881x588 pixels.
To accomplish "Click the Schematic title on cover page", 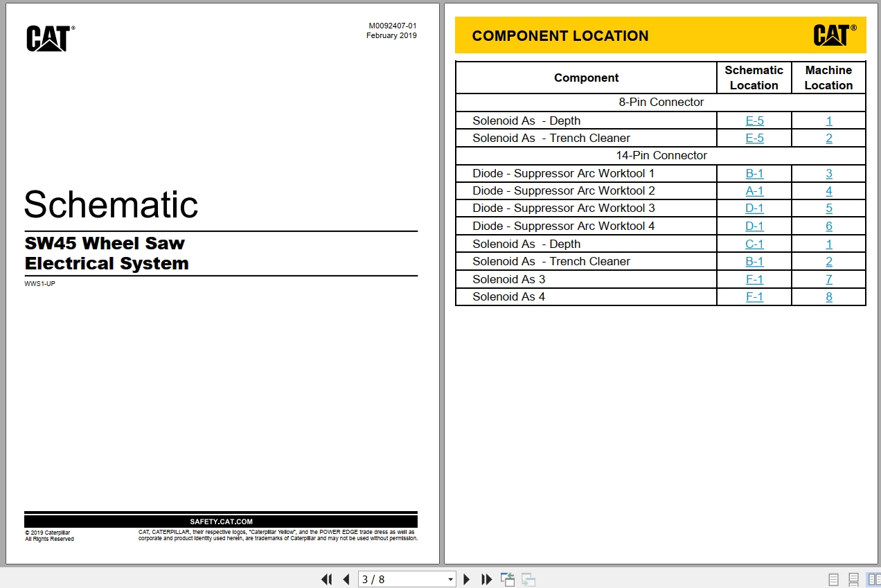I will [x=111, y=204].
